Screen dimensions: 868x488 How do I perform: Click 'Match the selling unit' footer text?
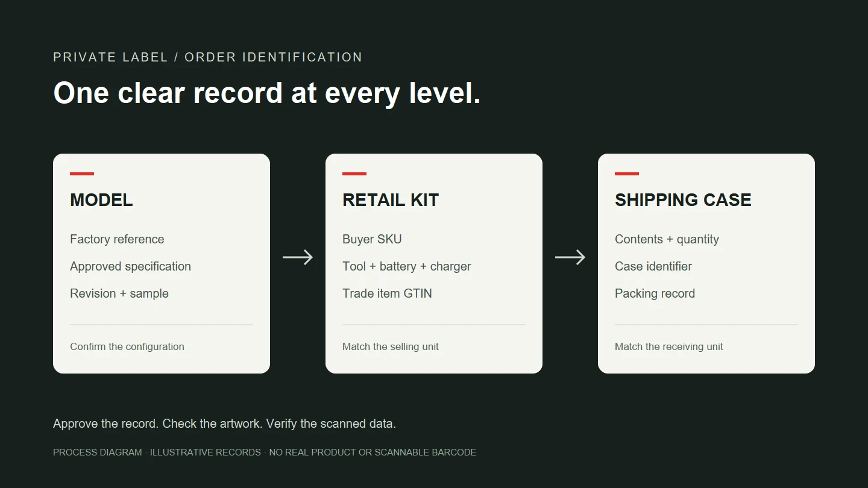pos(391,346)
